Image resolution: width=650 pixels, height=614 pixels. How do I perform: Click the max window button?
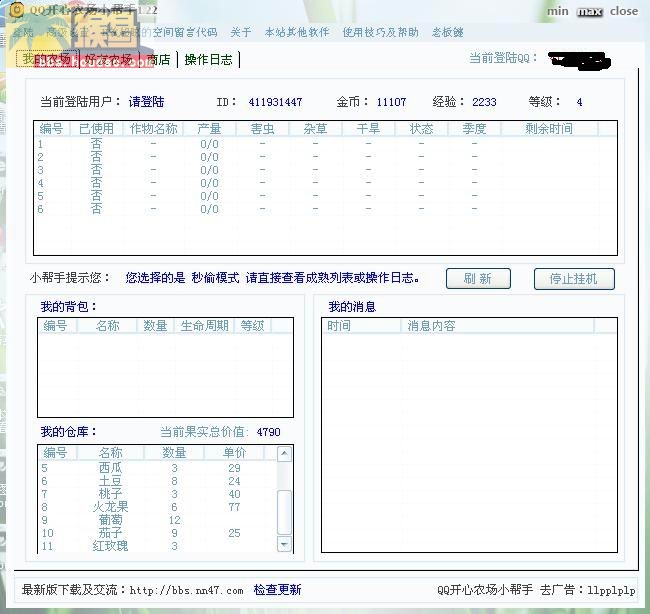click(589, 12)
